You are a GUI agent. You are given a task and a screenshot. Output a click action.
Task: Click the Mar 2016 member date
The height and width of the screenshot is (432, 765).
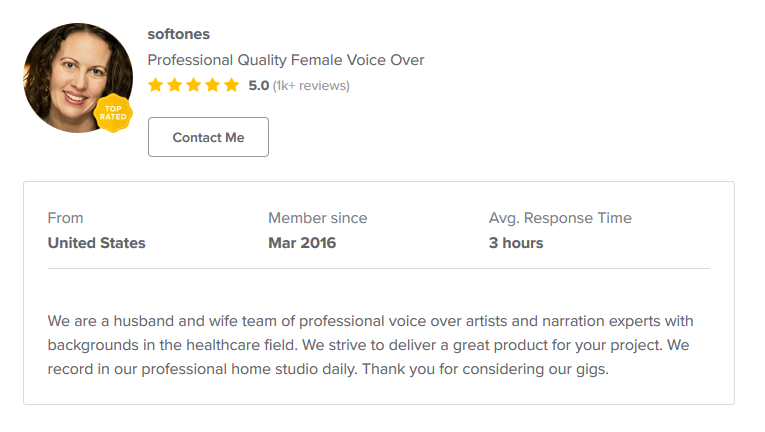[x=302, y=243]
